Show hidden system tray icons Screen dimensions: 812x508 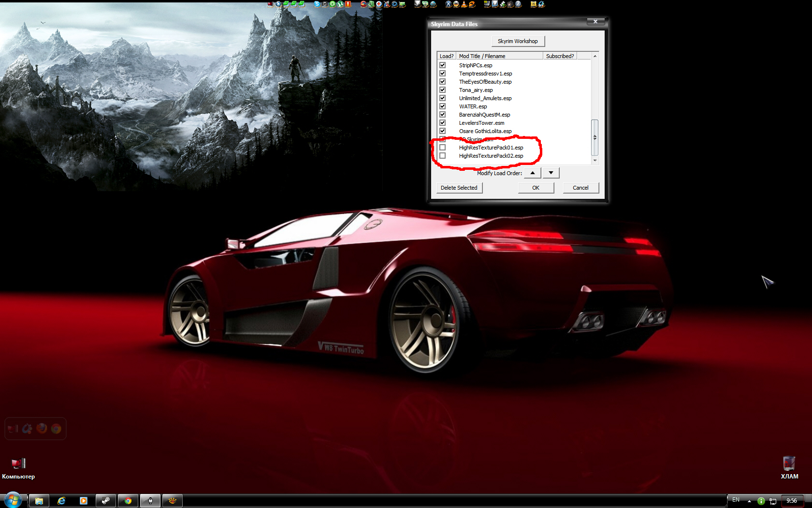pos(749,501)
